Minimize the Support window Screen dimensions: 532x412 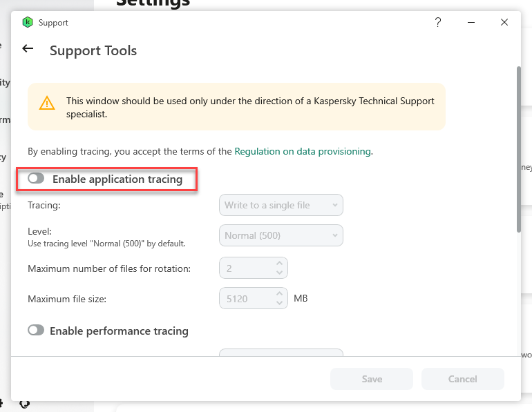coord(471,23)
